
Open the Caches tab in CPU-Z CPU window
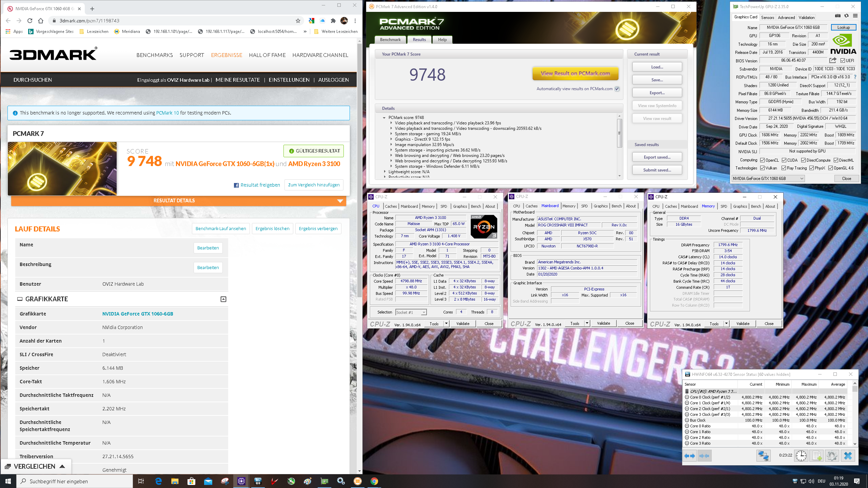(391, 206)
